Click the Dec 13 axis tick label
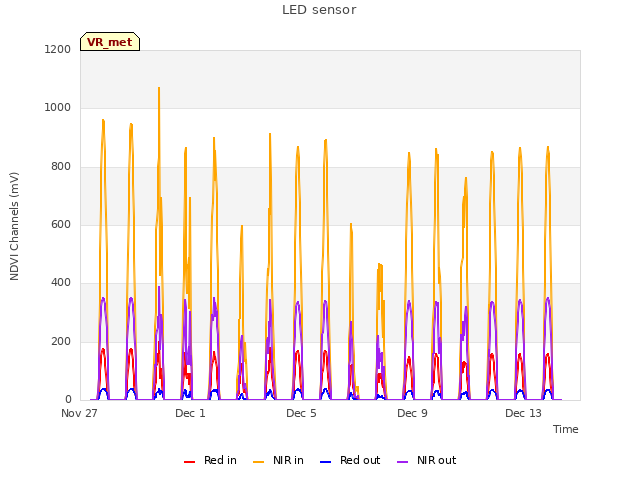The width and height of the screenshot is (640, 480). coord(523,413)
